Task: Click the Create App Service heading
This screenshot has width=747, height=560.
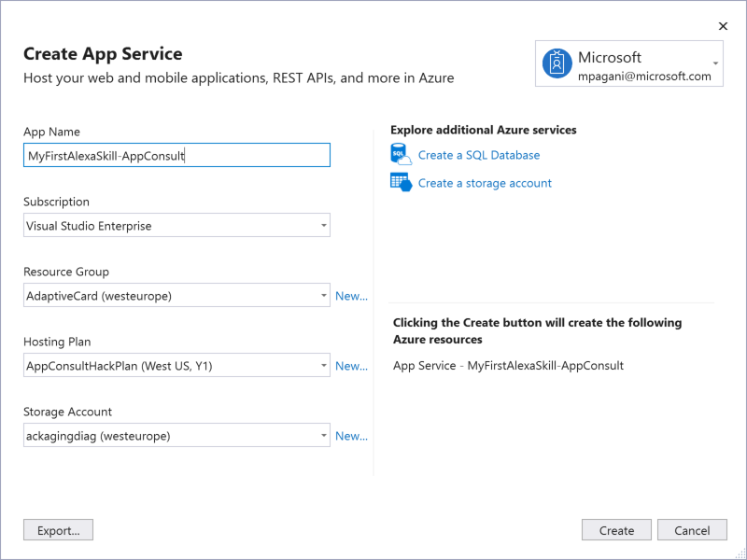Action: 103,54
